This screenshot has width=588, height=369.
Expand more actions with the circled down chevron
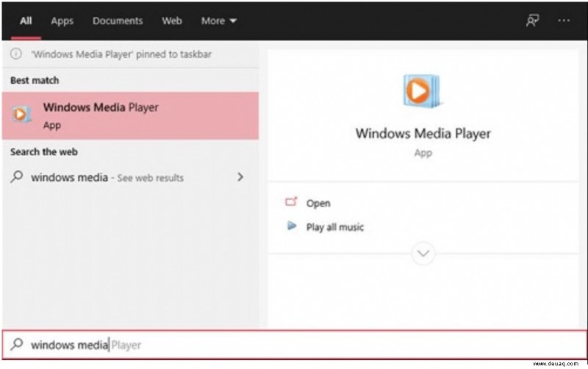[423, 254]
